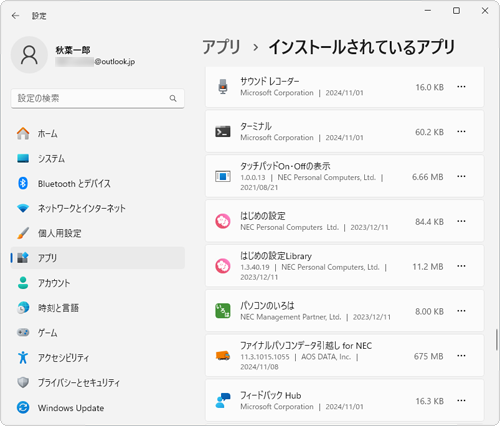This screenshot has width=500, height=426.
Task: Click the ホーム house icon
Action: pos(23,133)
